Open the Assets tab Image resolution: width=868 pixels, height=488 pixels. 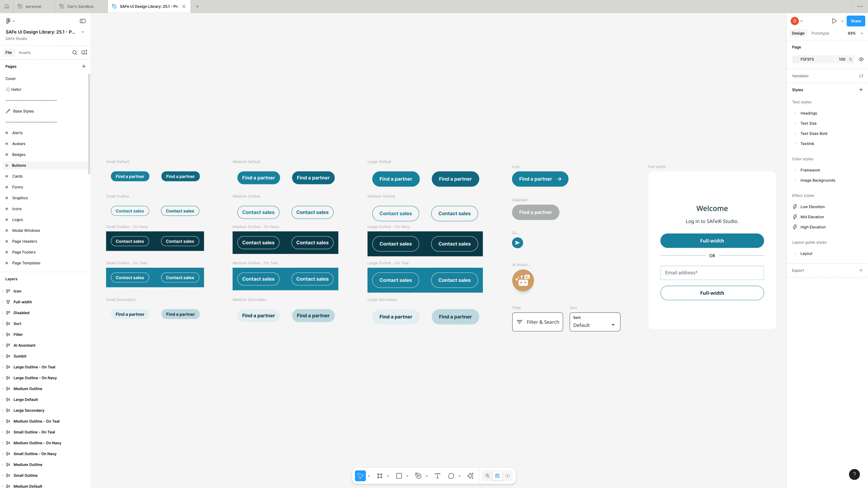coord(24,53)
